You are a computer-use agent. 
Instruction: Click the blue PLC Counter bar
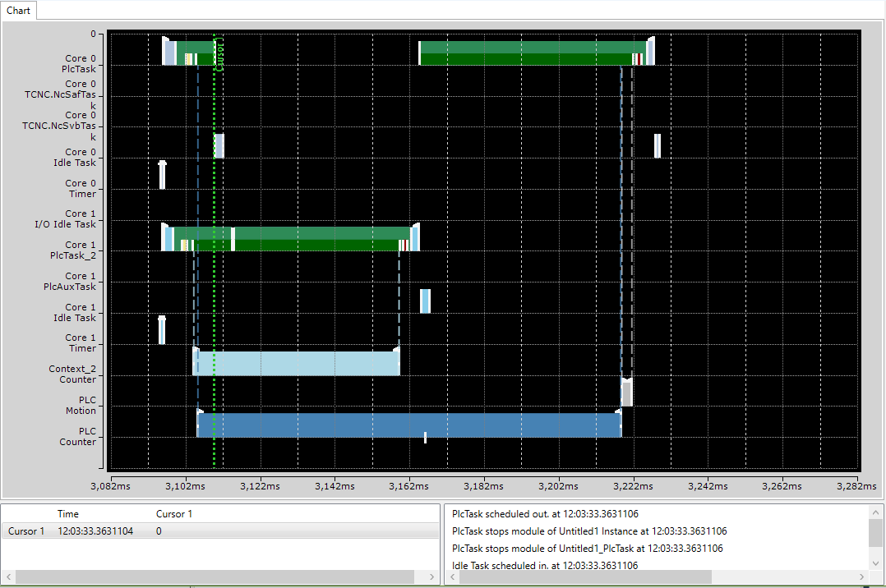pos(409,425)
